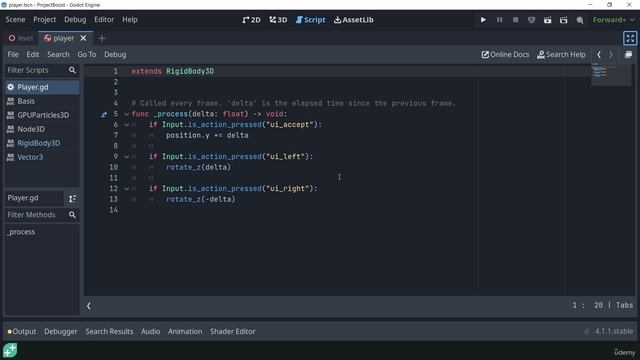This screenshot has height=360, width=640.
Task: Fold the ui_right if block at line 12
Action: (127, 189)
